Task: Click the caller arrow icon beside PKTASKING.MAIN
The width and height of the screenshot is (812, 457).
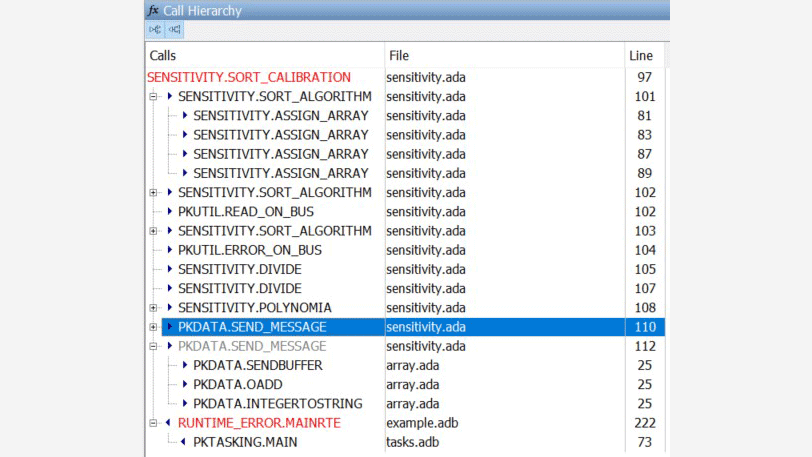Action: (x=184, y=442)
